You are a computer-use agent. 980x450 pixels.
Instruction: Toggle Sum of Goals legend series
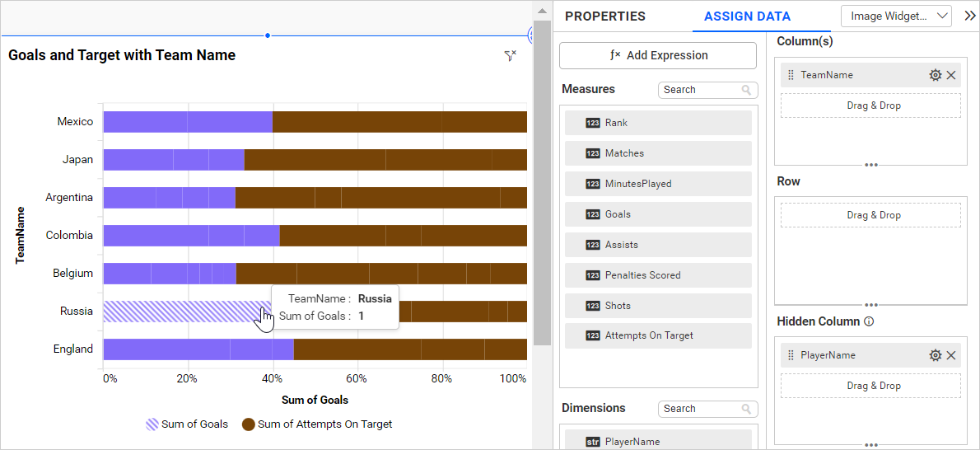[187, 424]
